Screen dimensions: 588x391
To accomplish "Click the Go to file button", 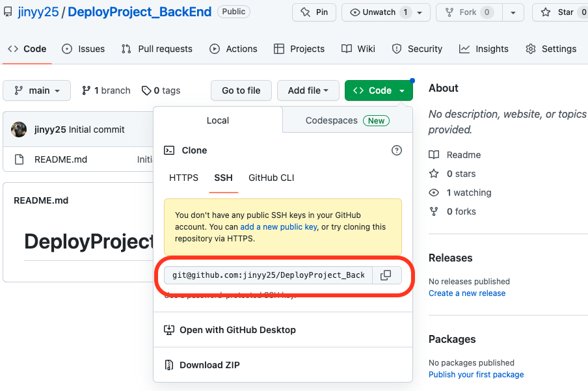I will coord(241,90).
